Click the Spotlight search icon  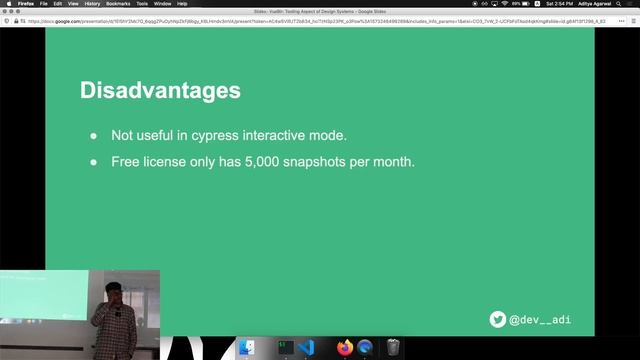[x=619, y=4]
